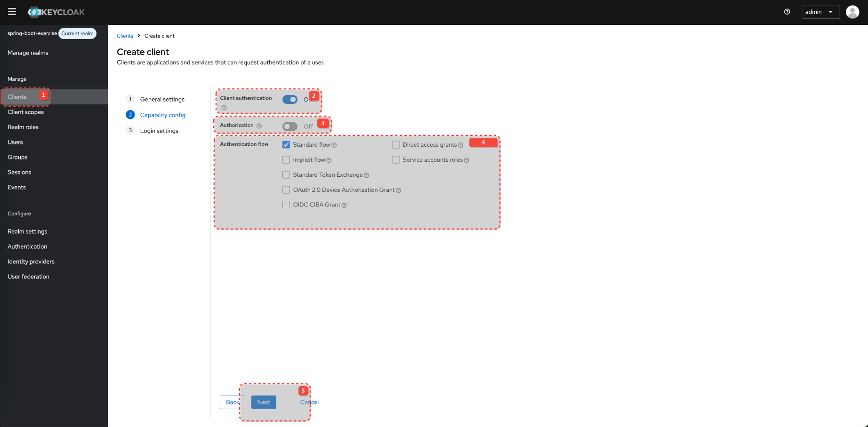Image resolution: width=868 pixels, height=427 pixels.
Task: Enable Service accounts roles
Action: click(x=396, y=159)
